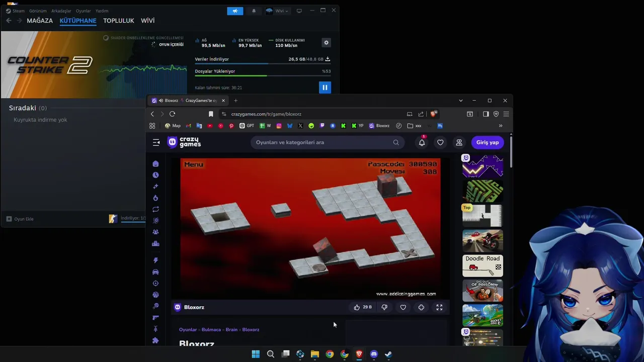Click the CrazyGames logo
This screenshot has height=362, width=644.
click(x=184, y=142)
